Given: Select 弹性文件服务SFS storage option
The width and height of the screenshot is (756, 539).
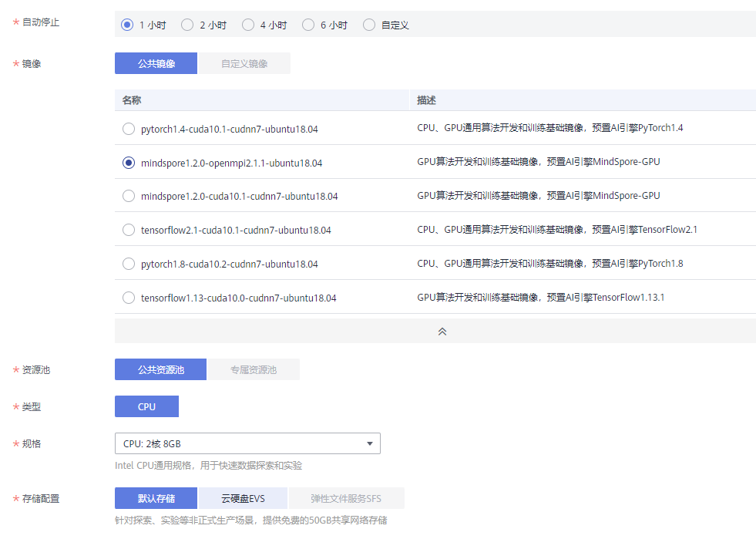Looking at the screenshot, I should pyautogui.click(x=346, y=498).
